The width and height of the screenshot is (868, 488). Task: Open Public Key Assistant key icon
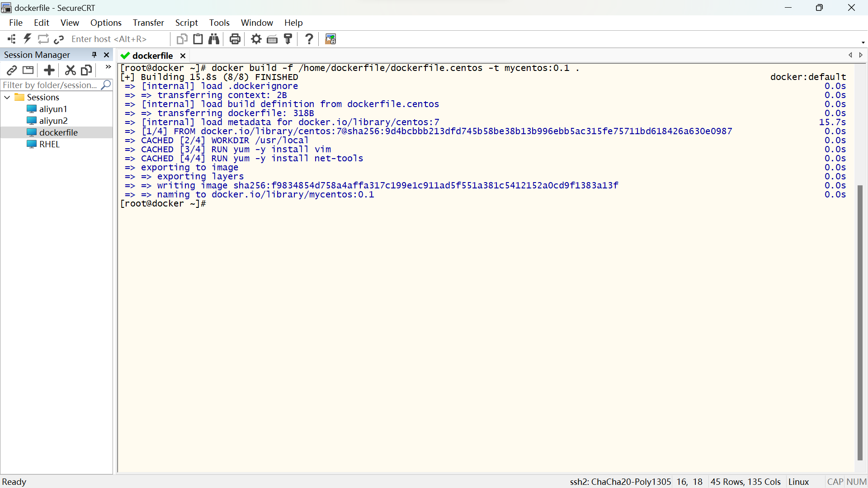[288, 39]
